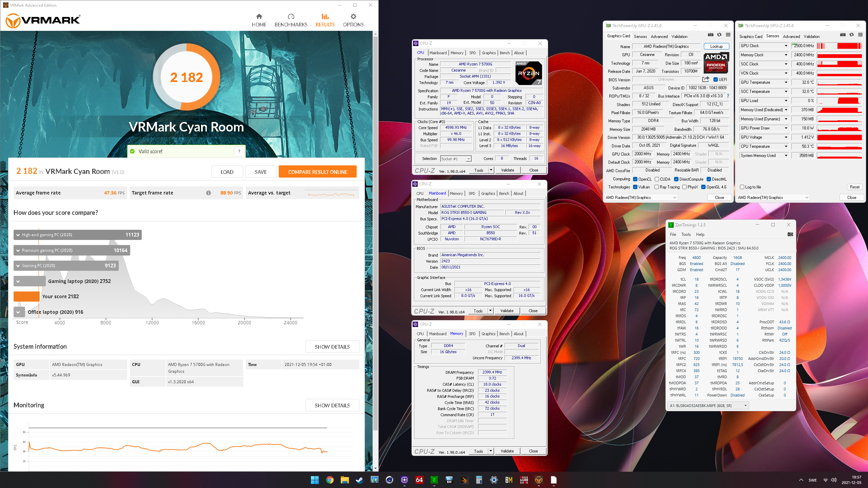Click camera icon in GPU-Z Sensors window
868x488 pixels.
tap(843, 35)
